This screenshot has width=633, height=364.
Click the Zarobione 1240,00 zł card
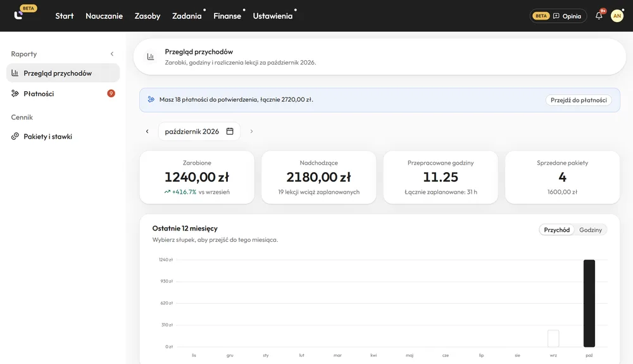pos(197,177)
